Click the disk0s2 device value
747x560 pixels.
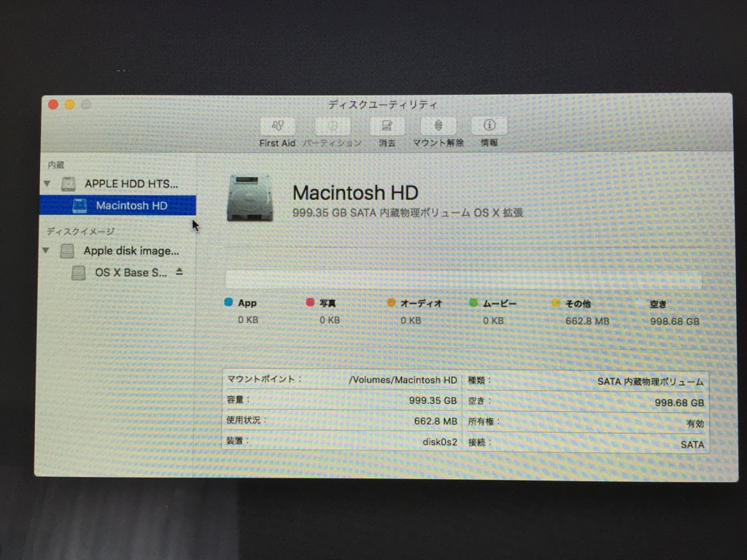440,442
